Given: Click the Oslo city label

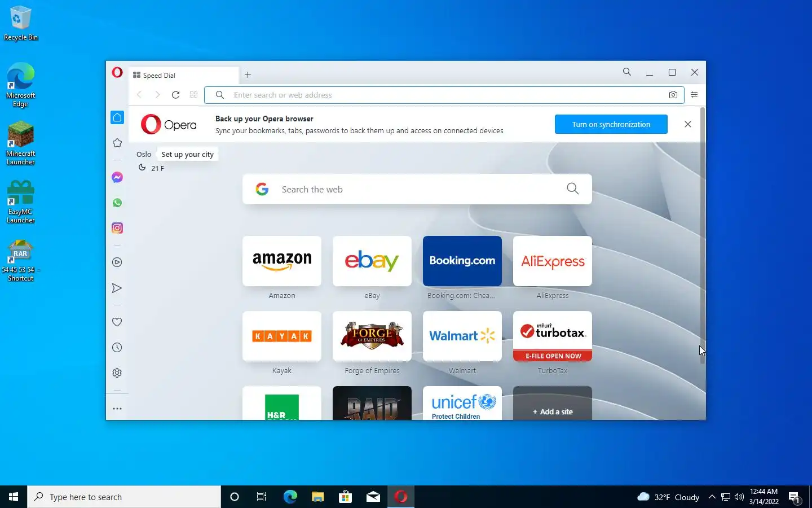Looking at the screenshot, I should tap(144, 154).
